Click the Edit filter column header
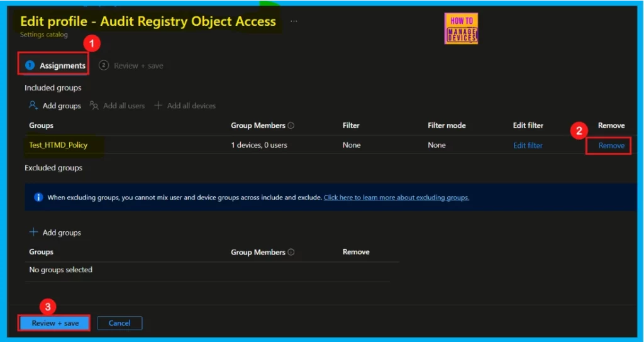 pos(528,126)
